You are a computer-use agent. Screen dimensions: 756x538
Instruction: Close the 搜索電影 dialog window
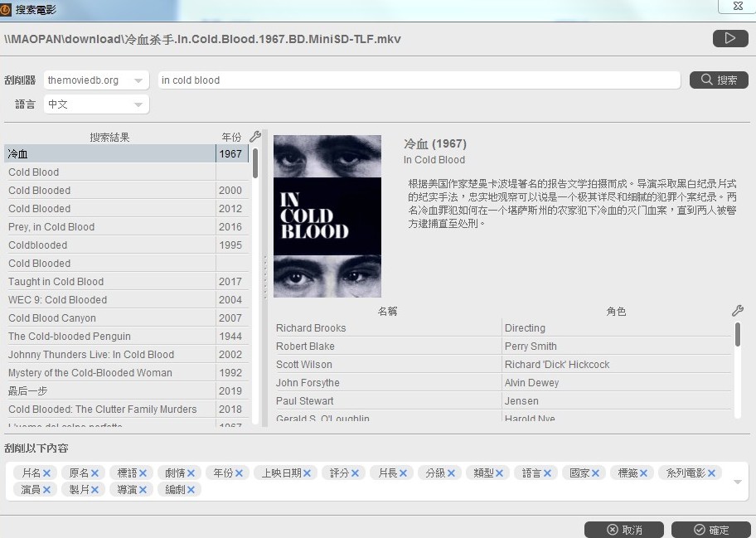tap(738, 6)
